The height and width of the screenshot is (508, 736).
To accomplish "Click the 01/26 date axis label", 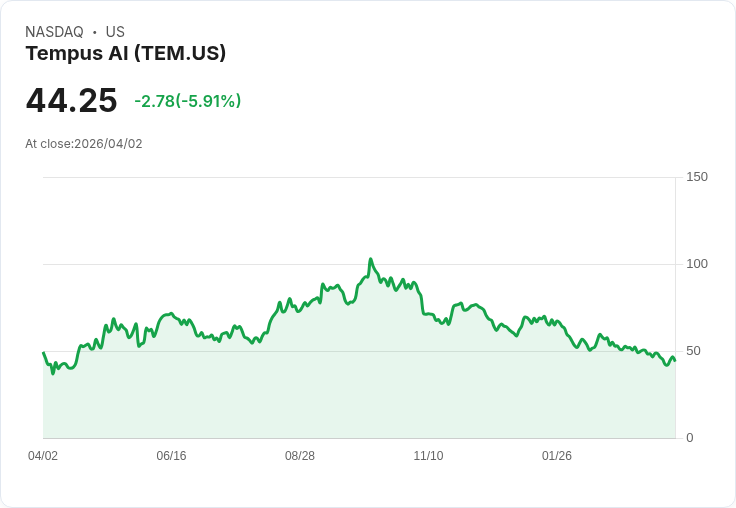I will [x=557, y=456].
